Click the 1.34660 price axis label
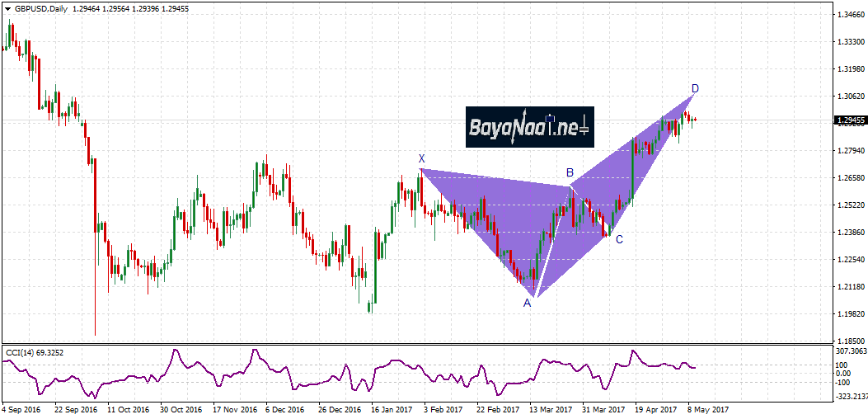Viewport: 868px width, 419px height. (851, 15)
